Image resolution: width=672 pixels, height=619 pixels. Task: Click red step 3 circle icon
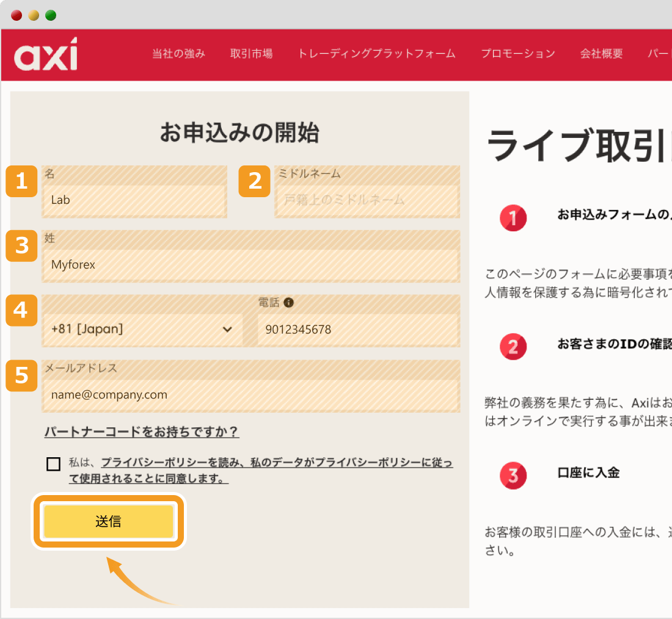pos(513,476)
